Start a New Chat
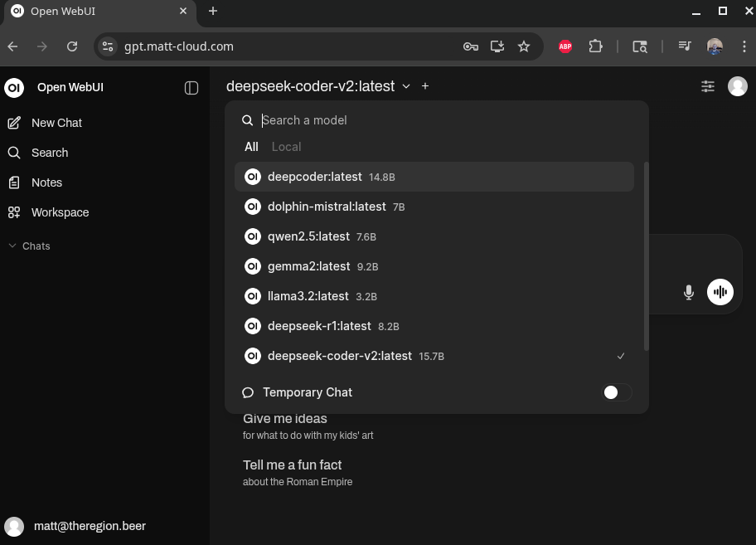This screenshot has height=545, width=756. click(x=56, y=123)
